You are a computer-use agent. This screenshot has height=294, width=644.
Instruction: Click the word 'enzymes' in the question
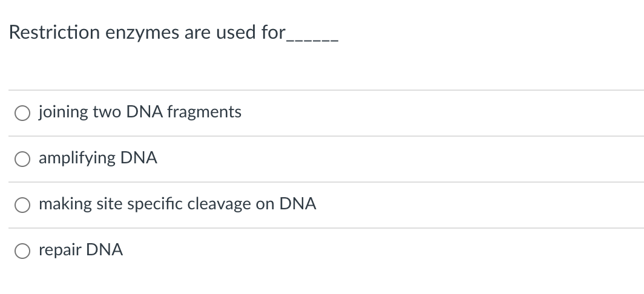(142, 34)
